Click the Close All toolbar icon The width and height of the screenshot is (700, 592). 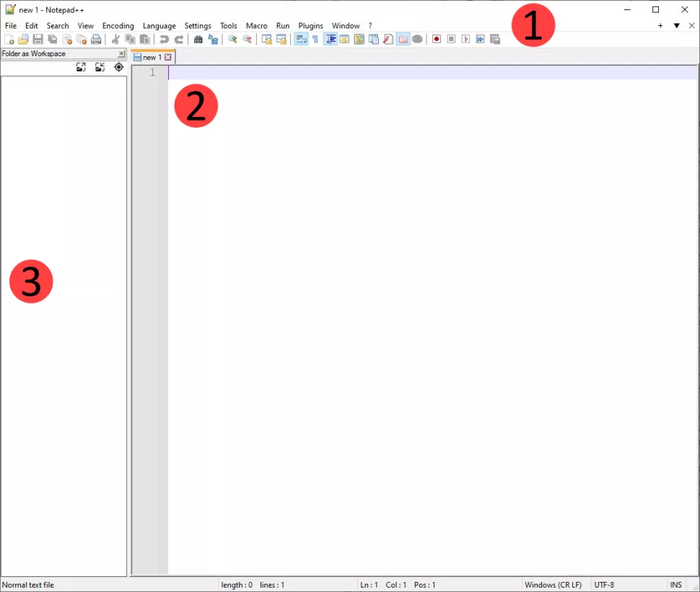pos(82,39)
